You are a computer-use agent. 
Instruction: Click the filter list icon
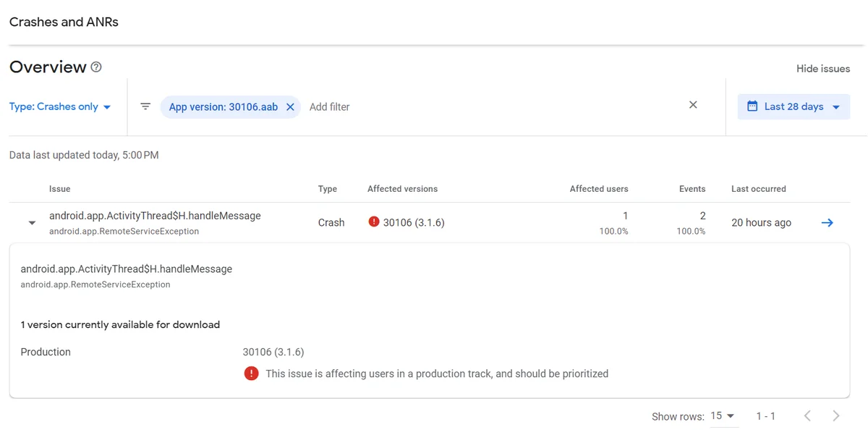point(145,106)
